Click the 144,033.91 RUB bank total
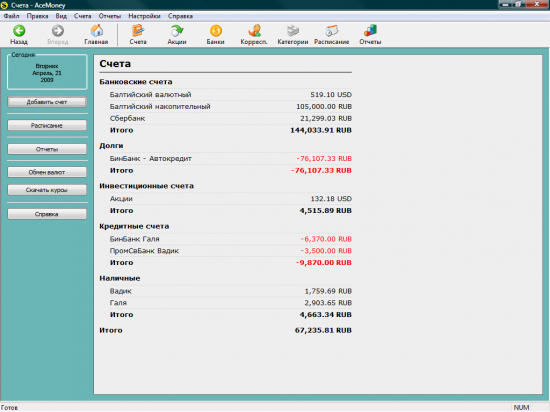 321,130
